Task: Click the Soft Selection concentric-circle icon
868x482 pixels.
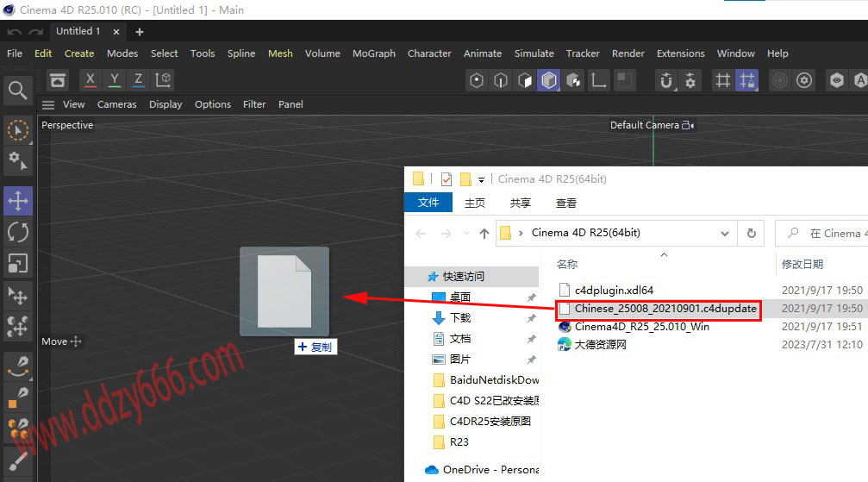Action: (780, 81)
